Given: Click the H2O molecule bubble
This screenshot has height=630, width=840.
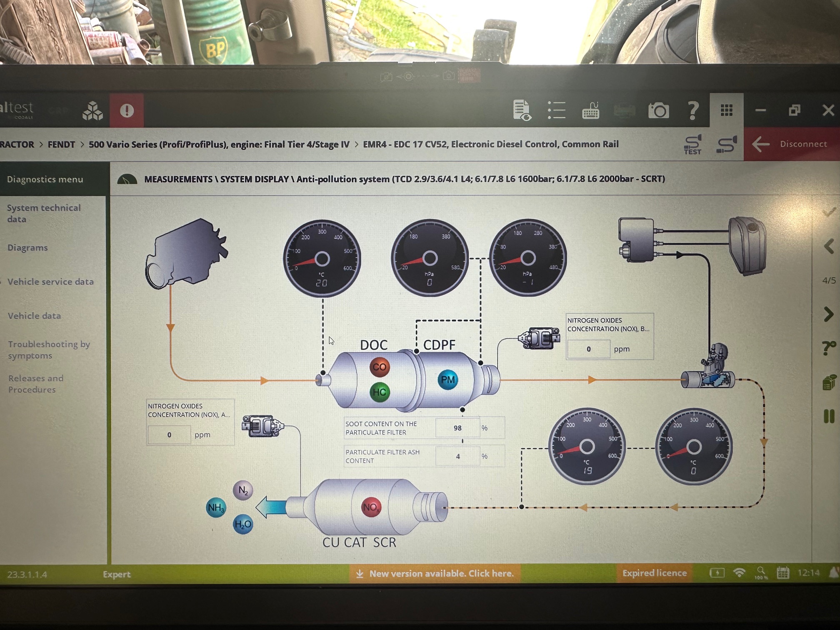Looking at the screenshot, I should (243, 524).
